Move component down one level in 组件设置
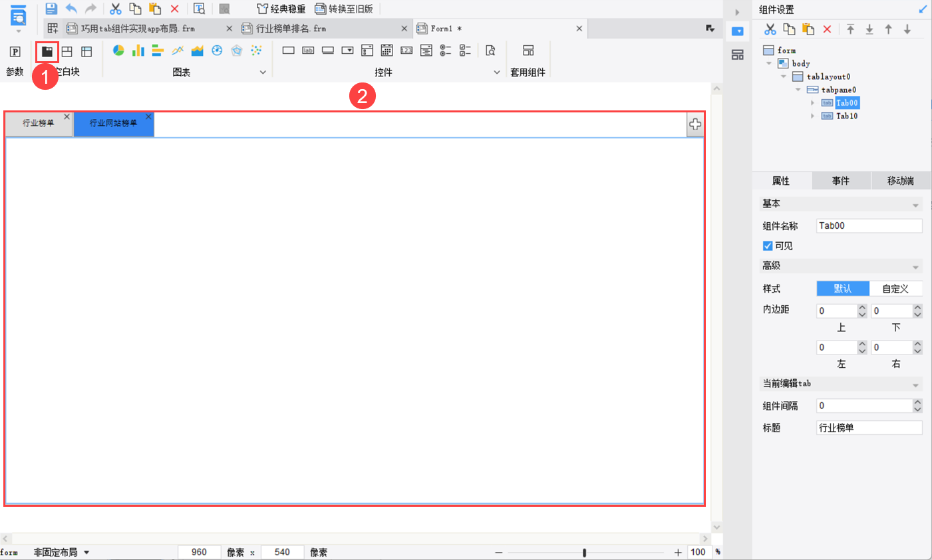 point(907,29)
